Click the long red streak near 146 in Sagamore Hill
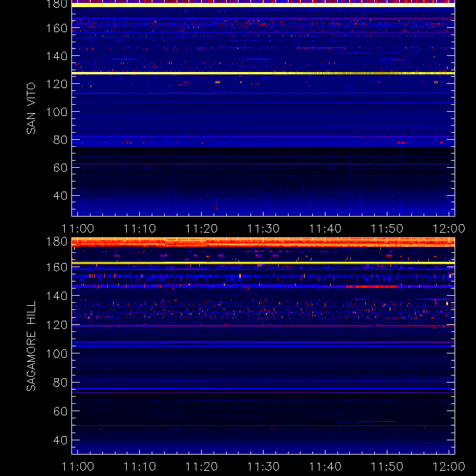 click(x=372, y=287)
